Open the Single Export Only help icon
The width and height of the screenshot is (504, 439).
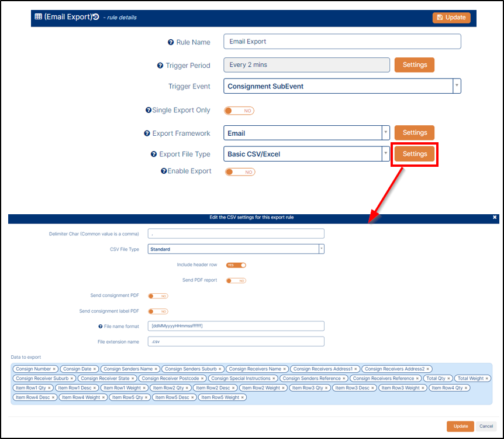[149, 110]
